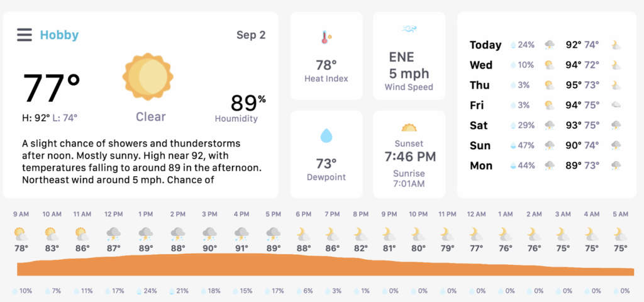
Task: Click the 24% rain chance under 1 PM
Action: [146, 291]
